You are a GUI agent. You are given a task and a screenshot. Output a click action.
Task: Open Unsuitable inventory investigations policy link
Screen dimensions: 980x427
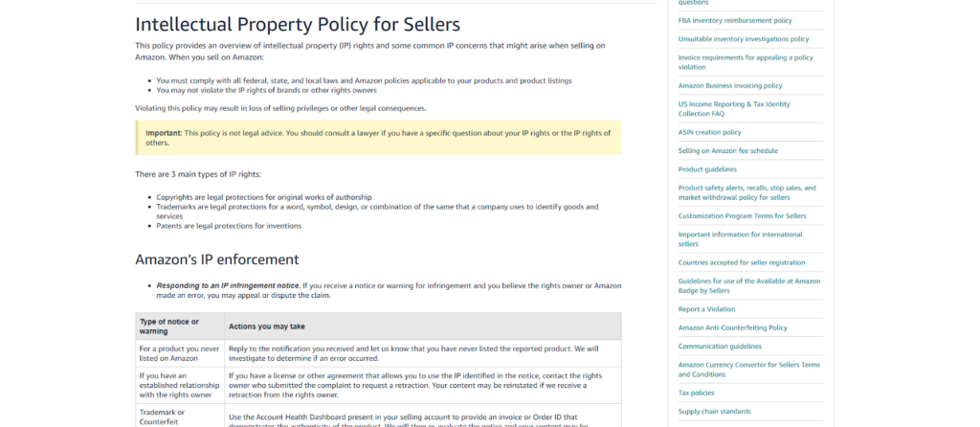click(x=743, y=39)
